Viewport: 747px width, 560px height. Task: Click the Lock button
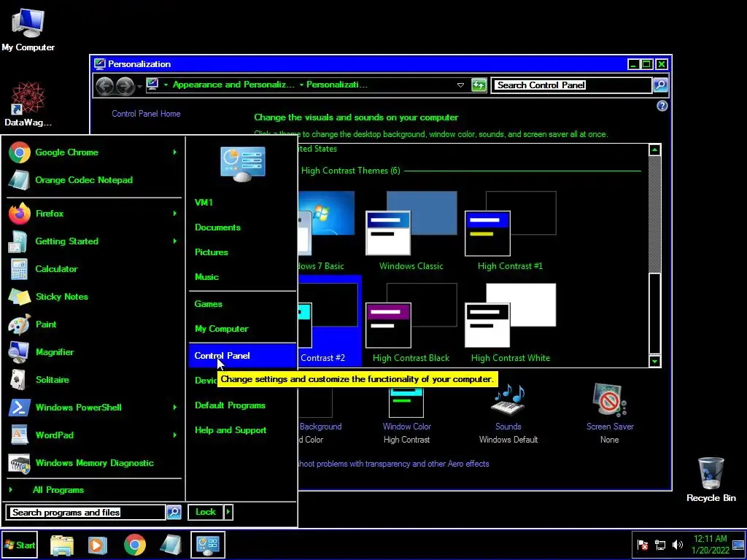(206, 512)
